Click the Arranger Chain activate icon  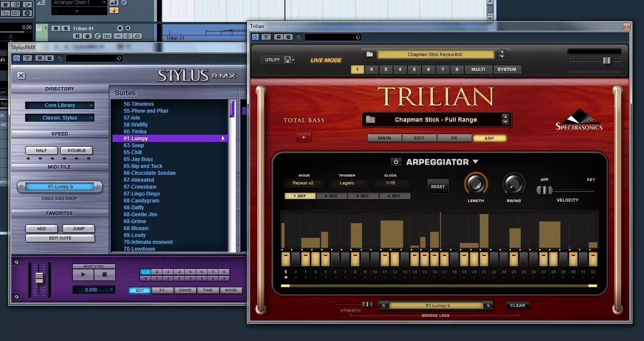point(114,3)
